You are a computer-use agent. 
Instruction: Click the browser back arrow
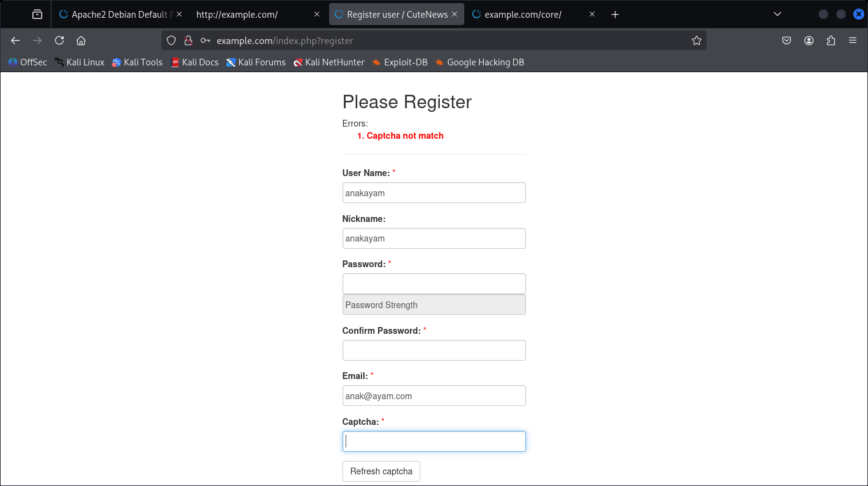click(x=15, y=40)
